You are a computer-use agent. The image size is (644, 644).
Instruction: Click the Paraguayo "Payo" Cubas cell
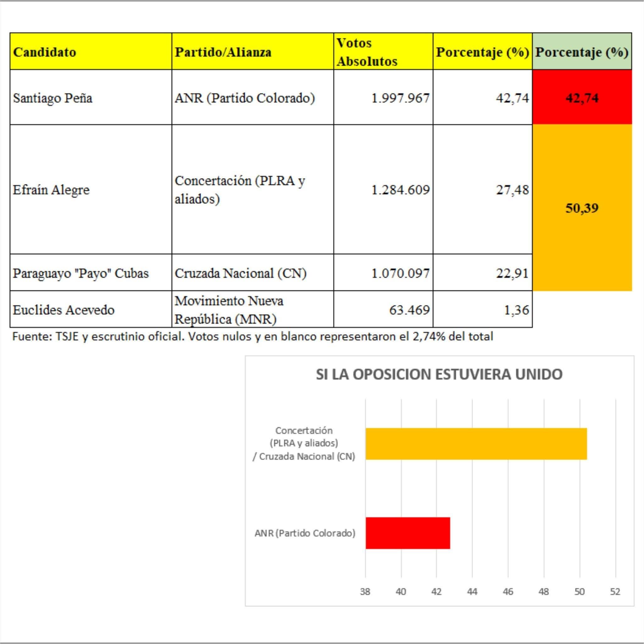click(x=91, y=273)
